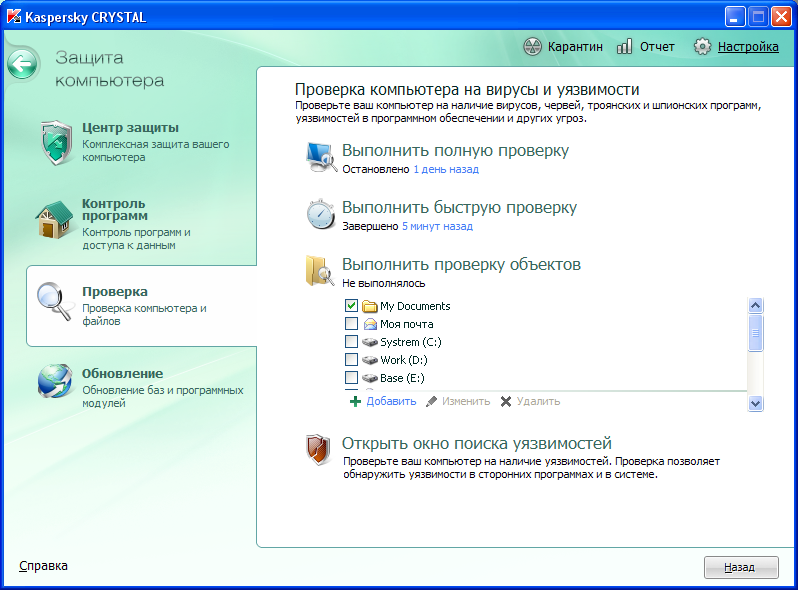Check the System (C:) checkbox

351,342
